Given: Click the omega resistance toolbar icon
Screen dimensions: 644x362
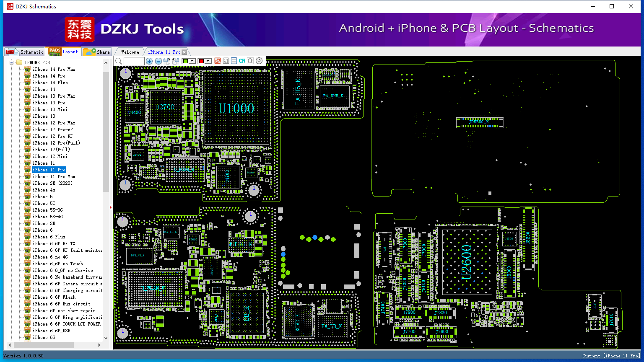Looking at the screenshot, I should (x=250, y=61).
